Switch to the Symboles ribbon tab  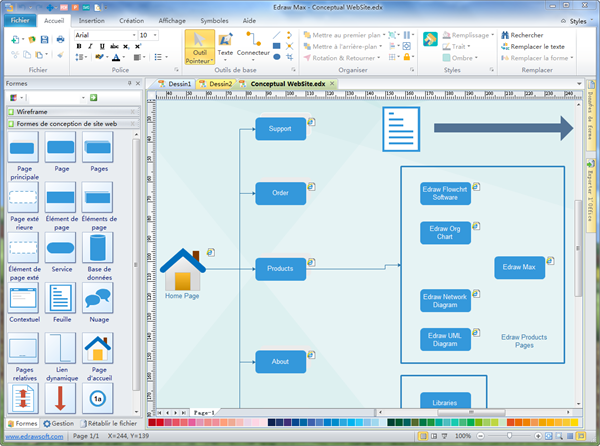coord(214,21)
